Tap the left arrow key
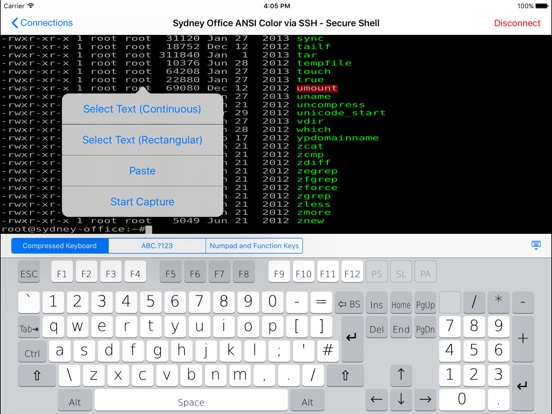Image resolution: width=552 pixels, height=414 pixels. click(377, 400)
